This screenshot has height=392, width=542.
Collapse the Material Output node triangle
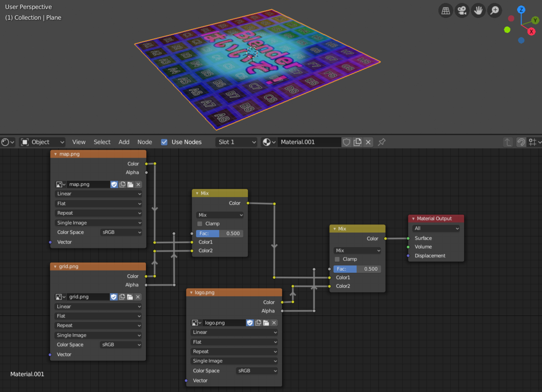(x=413, y=219)
